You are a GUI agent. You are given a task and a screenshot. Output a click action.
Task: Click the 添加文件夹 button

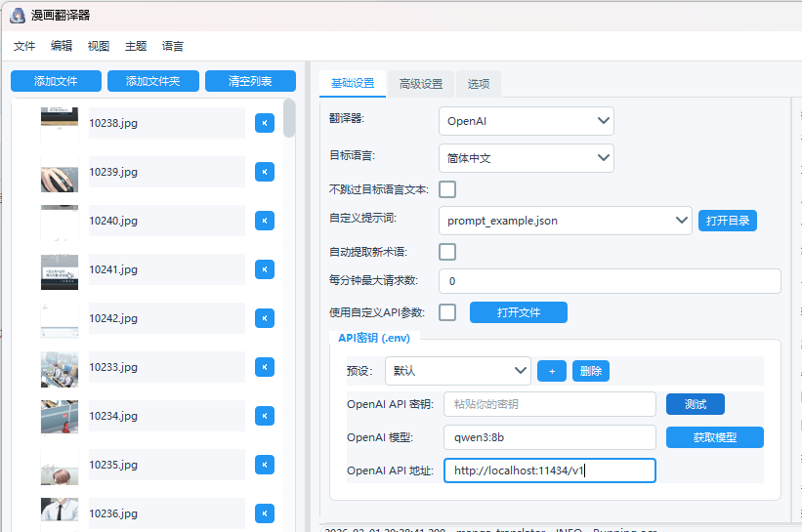pos(153,81)
